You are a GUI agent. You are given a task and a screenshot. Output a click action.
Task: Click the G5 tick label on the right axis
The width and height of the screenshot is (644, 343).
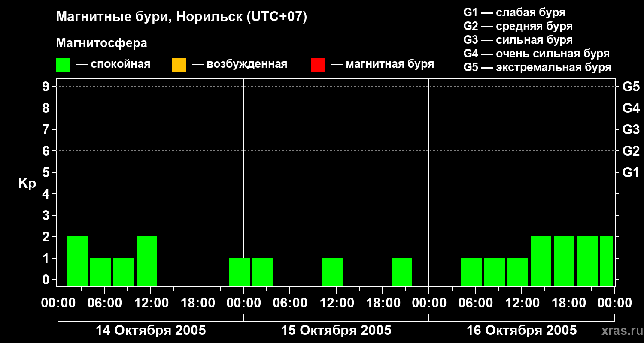[631, 87]
